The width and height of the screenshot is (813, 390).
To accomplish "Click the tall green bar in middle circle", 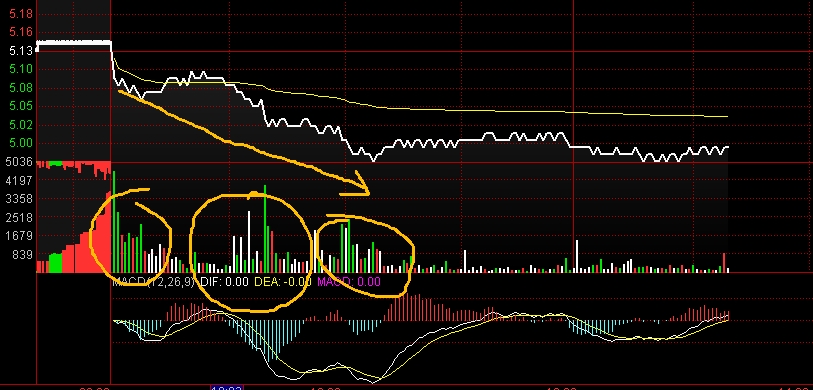I will [x=265, y=229].
